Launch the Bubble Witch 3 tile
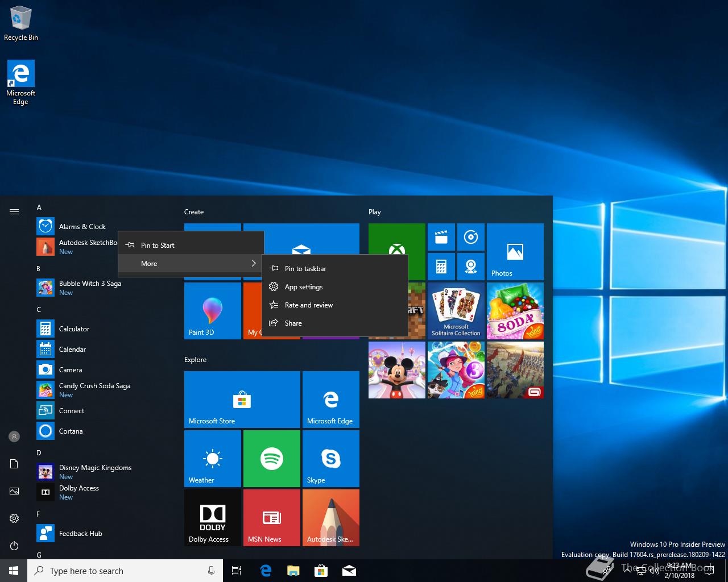The width and height of the screenshot is (728, 582). (x=456, y=370)
